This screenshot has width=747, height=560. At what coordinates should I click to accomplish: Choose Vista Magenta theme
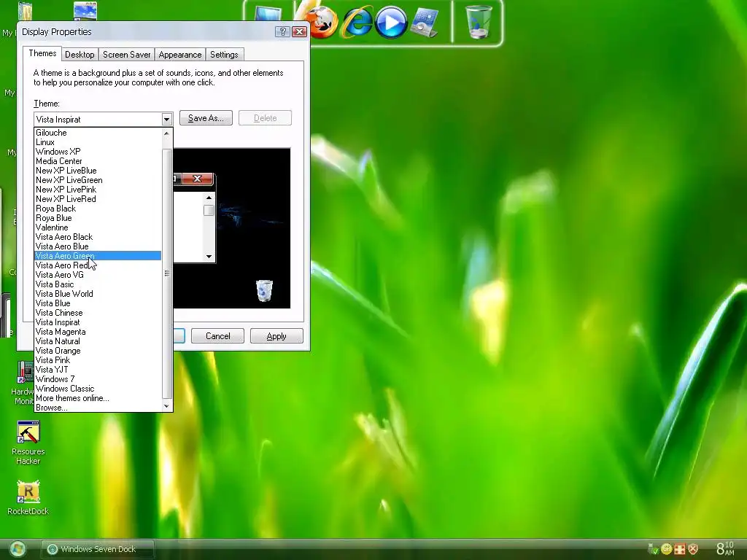click(98, 332)
